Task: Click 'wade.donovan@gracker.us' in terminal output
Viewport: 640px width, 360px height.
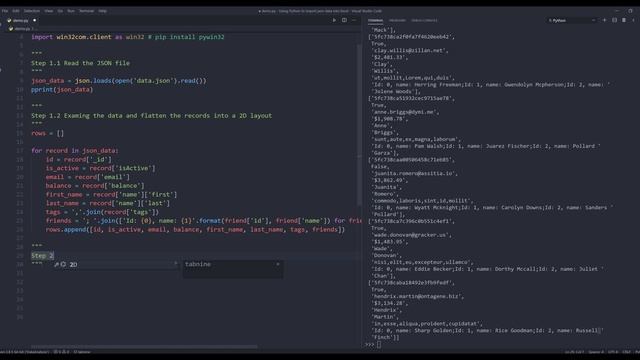Action: coord(411,235)
